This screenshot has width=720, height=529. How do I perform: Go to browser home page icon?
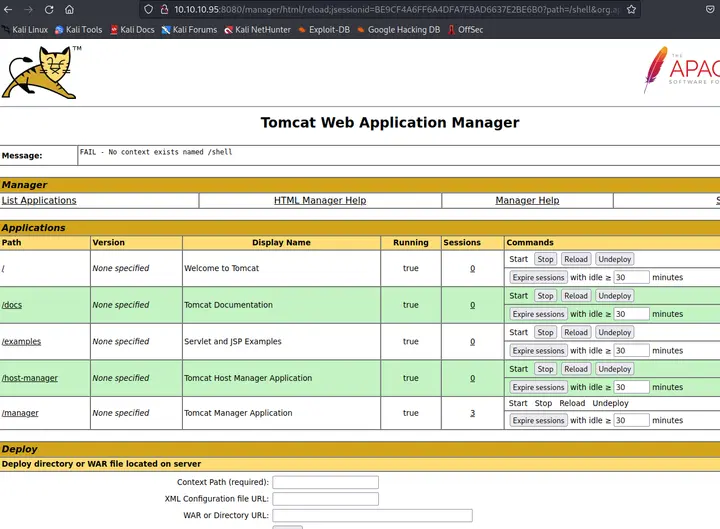pos(70,9)
